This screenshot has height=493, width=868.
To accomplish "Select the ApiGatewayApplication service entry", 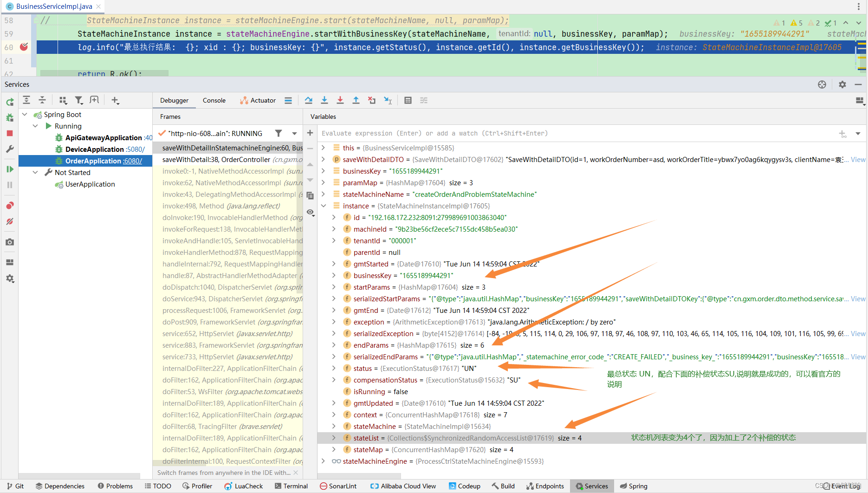I will (104, 137).
